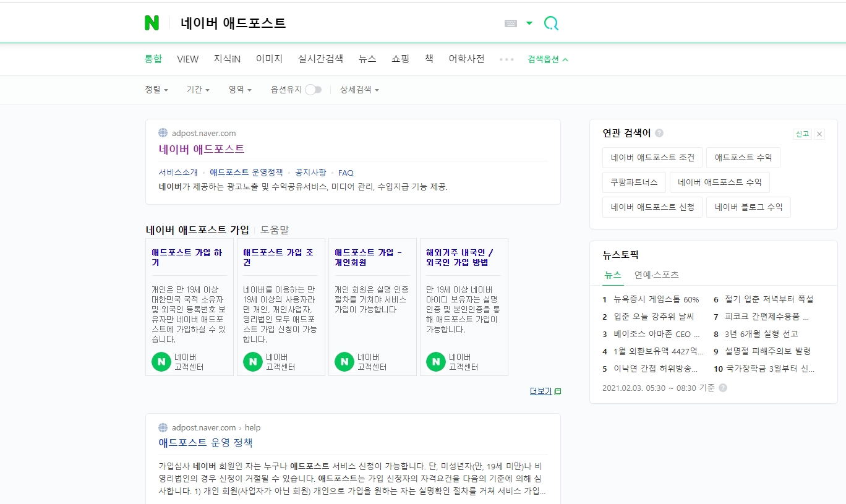Open news topic 국가장학금 3일부터 신
Viewport: 846px width, 504px height.
pyautogui.click(x=769, y=369)
